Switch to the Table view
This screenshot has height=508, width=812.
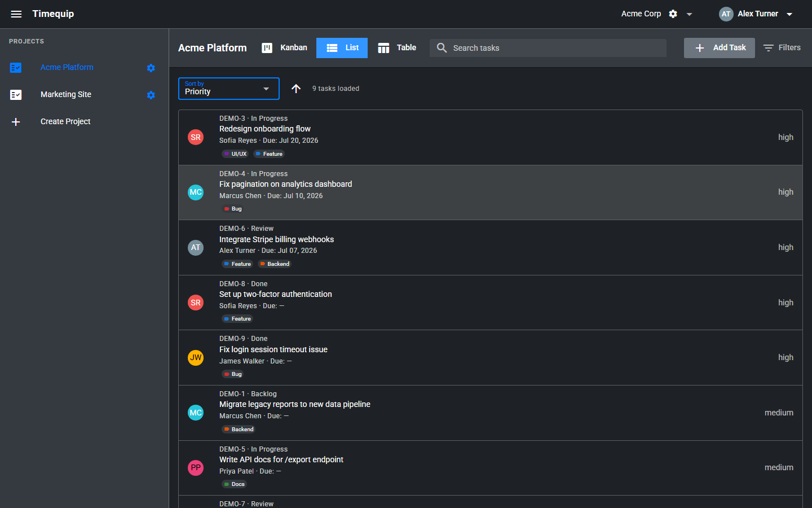click(397, 48)
